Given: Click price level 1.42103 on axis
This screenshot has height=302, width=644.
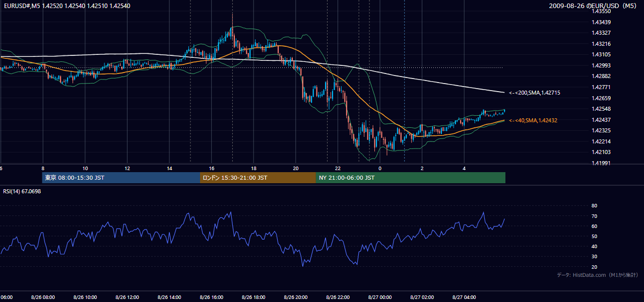Looking at the screenshot, I should pyautogui.click(x=602, y=152).
